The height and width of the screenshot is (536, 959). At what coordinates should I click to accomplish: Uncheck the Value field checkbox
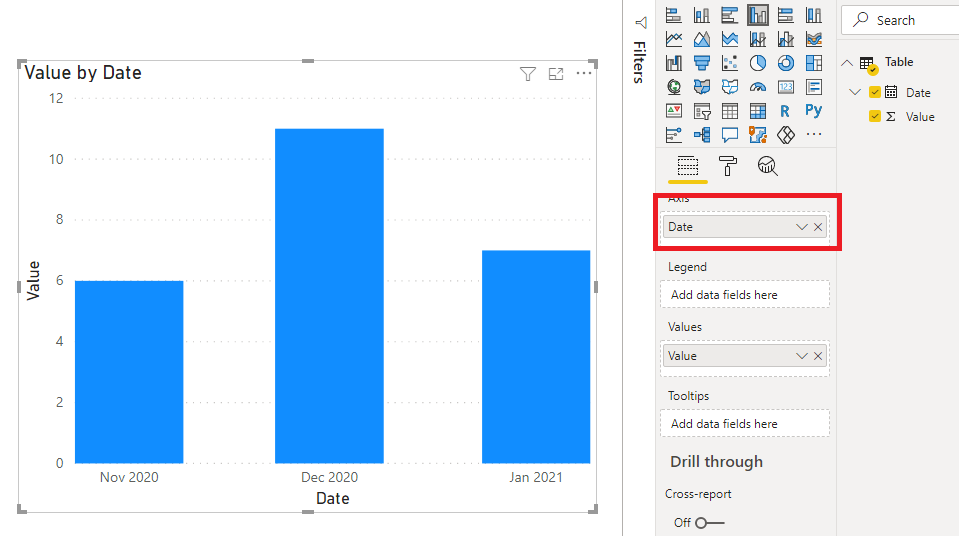point(875,116)
